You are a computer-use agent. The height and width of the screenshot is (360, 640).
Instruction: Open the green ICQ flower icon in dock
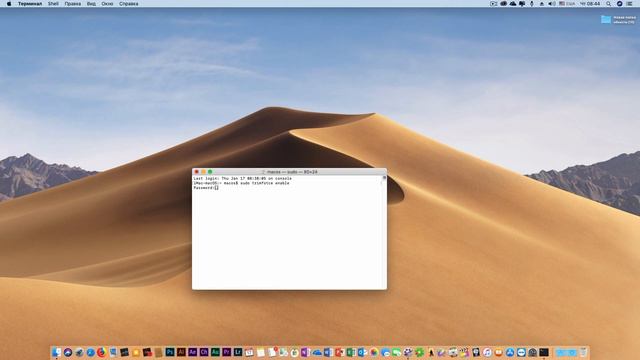pos(420,352)
